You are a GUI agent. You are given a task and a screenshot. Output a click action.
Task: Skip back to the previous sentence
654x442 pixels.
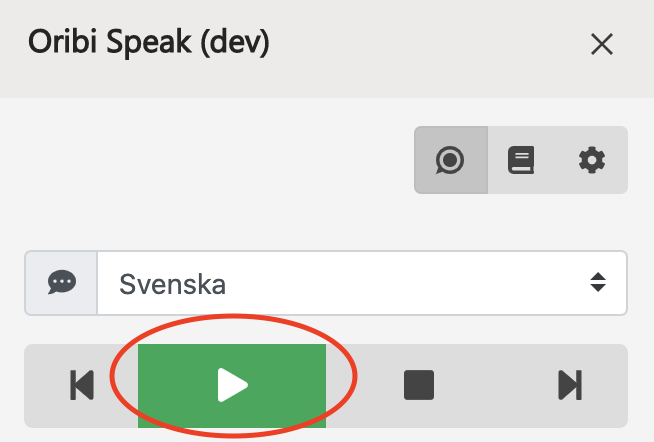(x=82, y=386)
